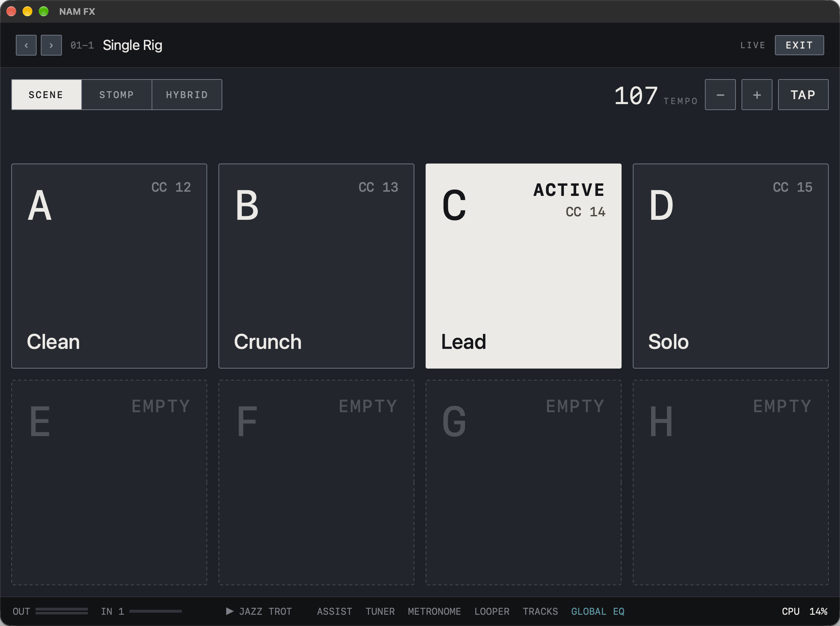Image resolution: width=840 pixels, height=626 pixels.
Task: Click the OUT level meter
Action: pos(62,611)
